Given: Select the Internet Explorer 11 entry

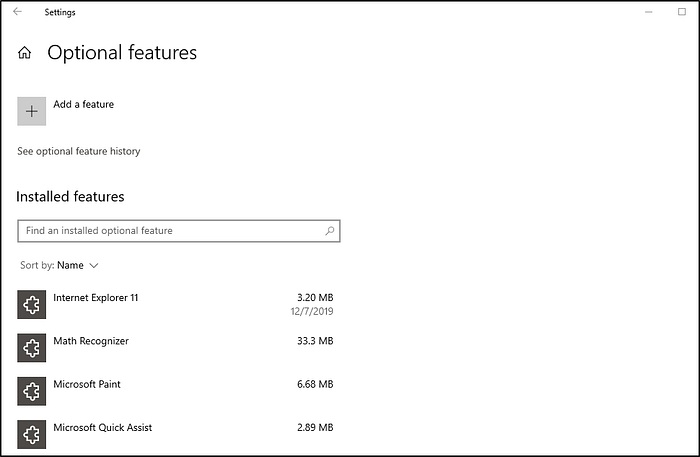Looking at the screenshot, I should coord(175,305).
